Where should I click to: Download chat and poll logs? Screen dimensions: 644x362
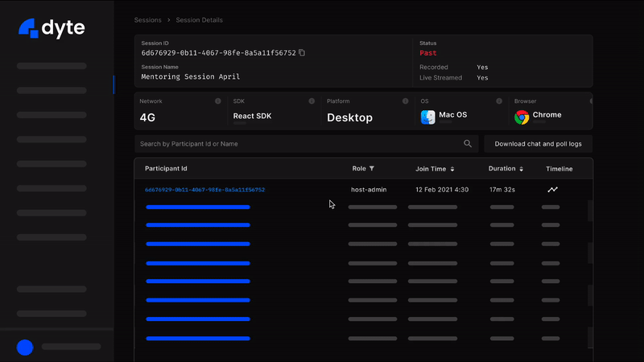click(538, 144)
